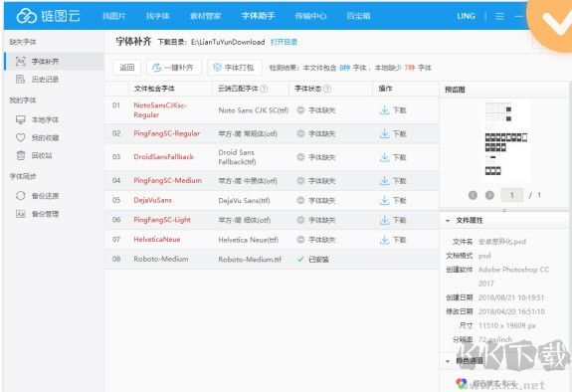
Task: Select the Roboto-Medium row 08 name
Action: point(161,259)
